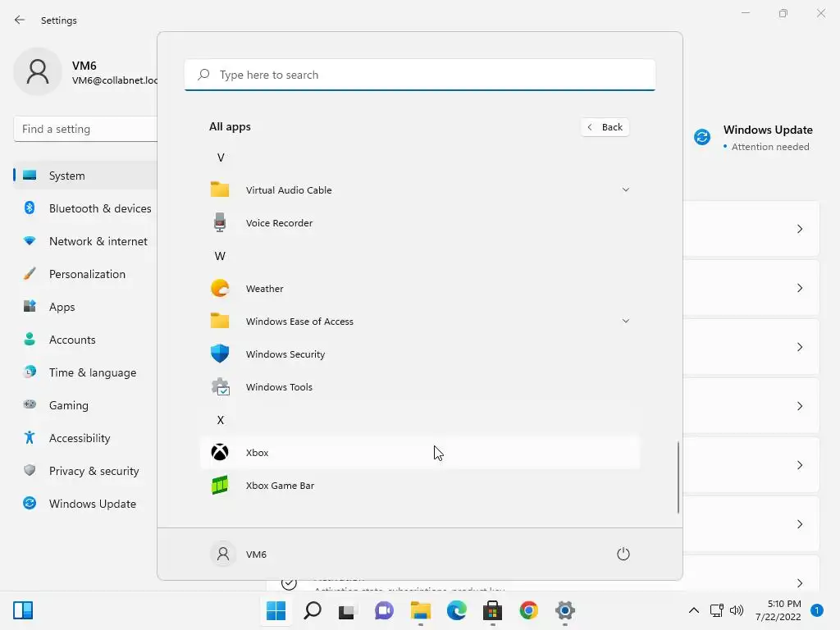The image size is (840, 630).
Task: Open Personalization settings
Action: point(85,274)
